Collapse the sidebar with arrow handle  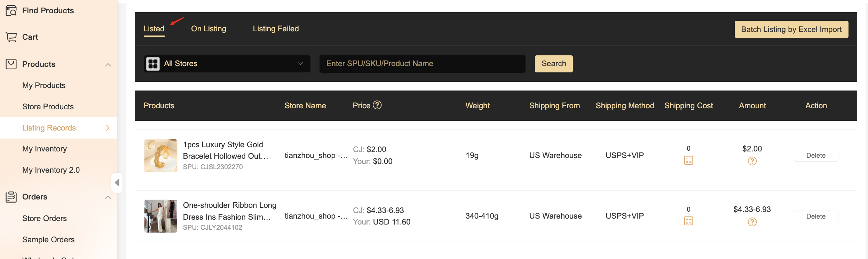point(117,182)
